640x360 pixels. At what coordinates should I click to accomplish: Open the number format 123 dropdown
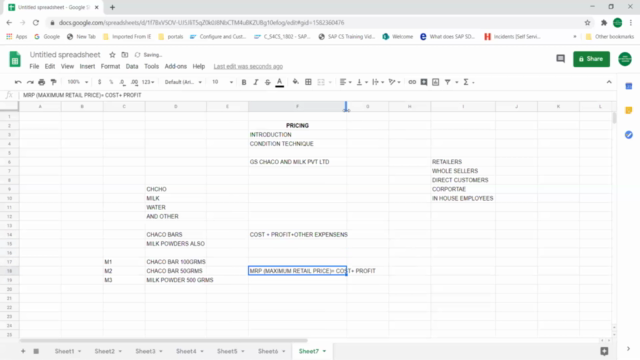coord(148,82)
